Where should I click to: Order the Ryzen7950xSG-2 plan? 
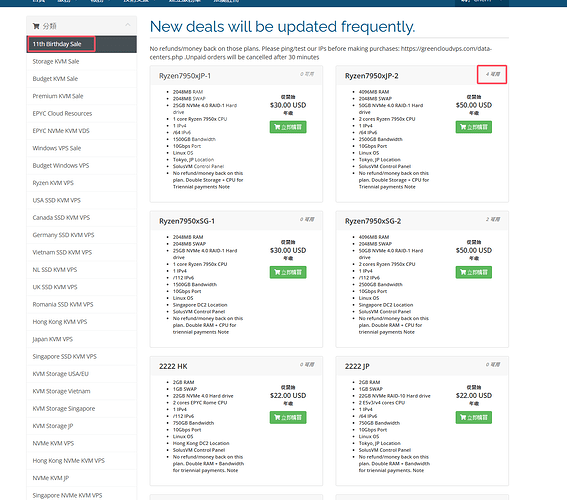(474, 272)
